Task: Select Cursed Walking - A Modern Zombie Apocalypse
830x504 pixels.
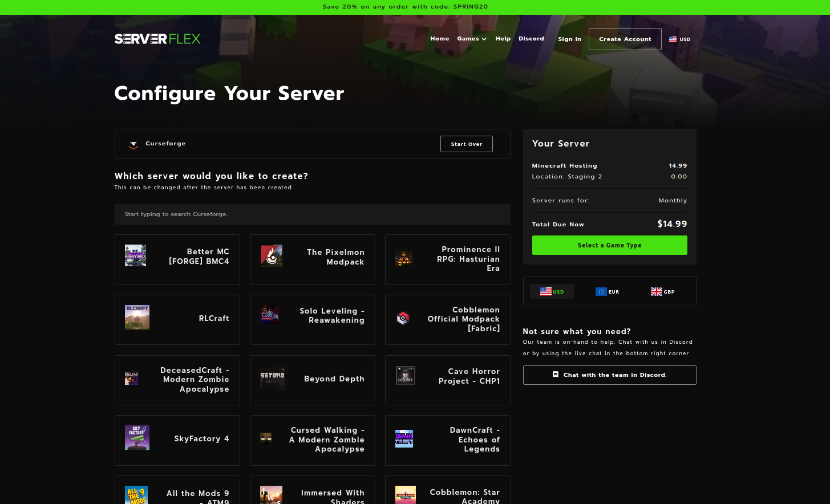Action: point(327,440)
